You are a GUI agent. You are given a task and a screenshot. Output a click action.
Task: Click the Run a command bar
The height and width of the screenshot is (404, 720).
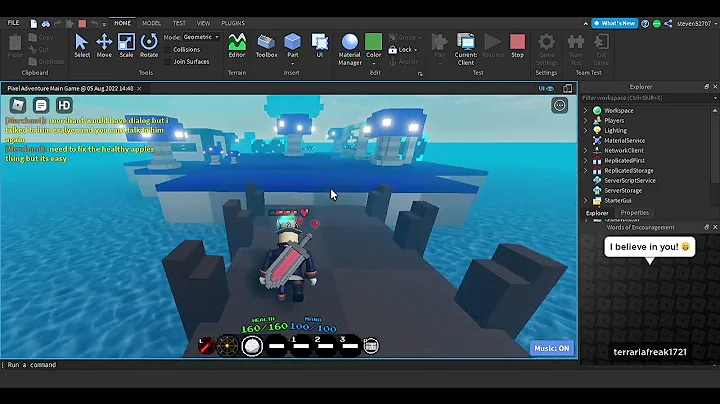click(289, 365)
